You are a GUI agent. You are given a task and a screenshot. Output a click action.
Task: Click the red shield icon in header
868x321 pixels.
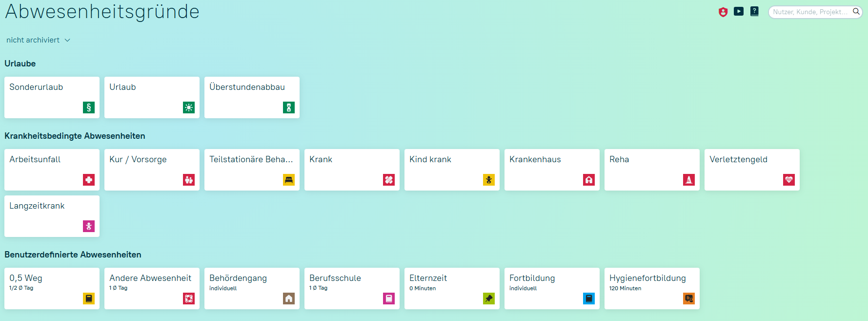coord(723,12)
